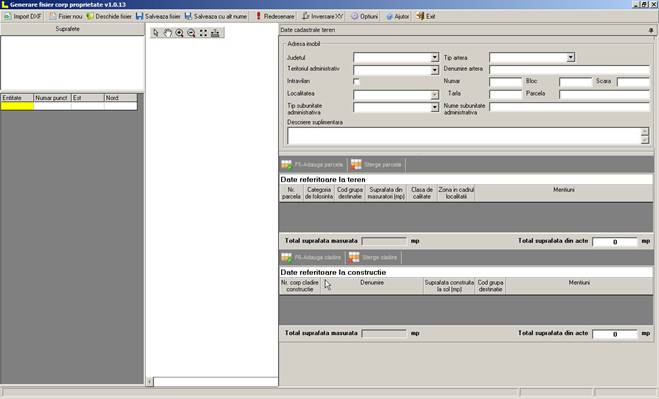Image resolution: width=659 pixels, height=399 pixels.
Task: Click teren Total suprafata din acte field
Action: click(x=614, y=242)
